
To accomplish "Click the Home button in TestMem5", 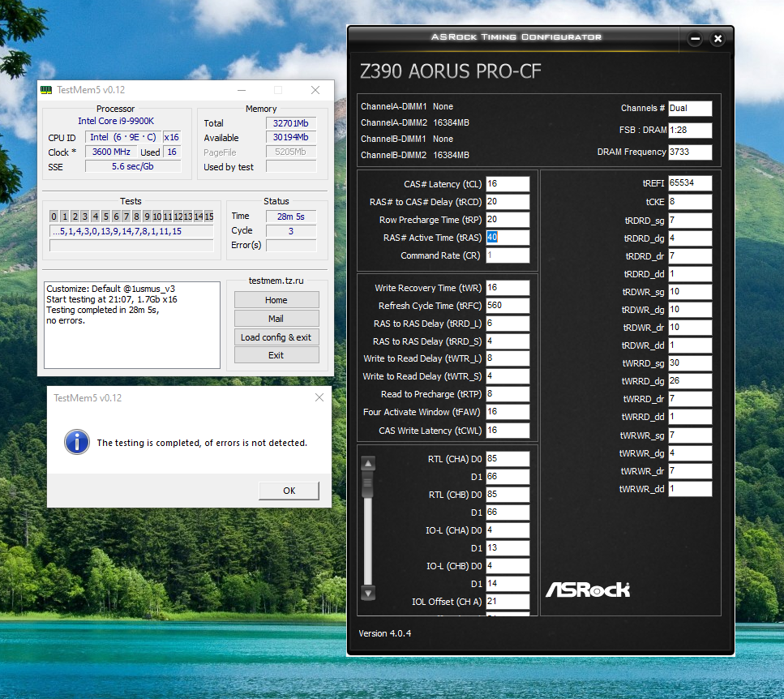I will pos(276,300).
